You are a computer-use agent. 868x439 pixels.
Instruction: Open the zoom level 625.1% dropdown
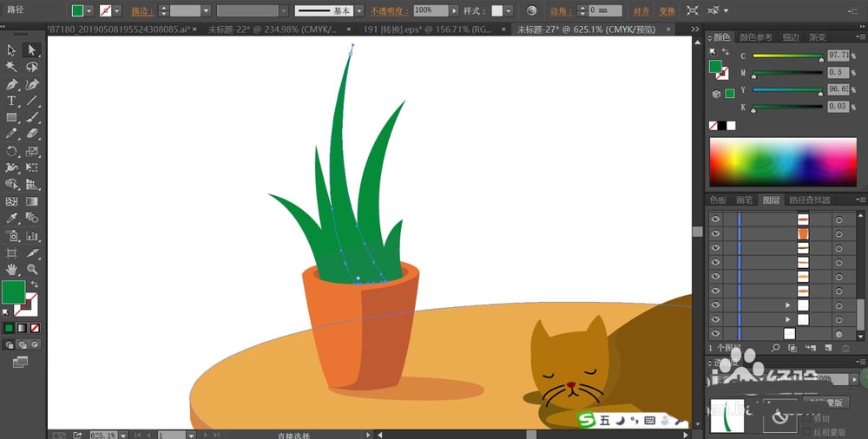(122, 435)
